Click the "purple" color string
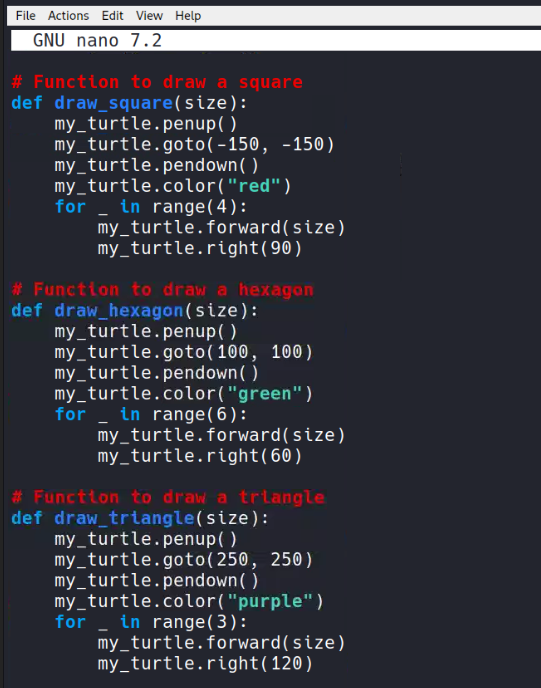The image size is (541, 688). point(270,601)
